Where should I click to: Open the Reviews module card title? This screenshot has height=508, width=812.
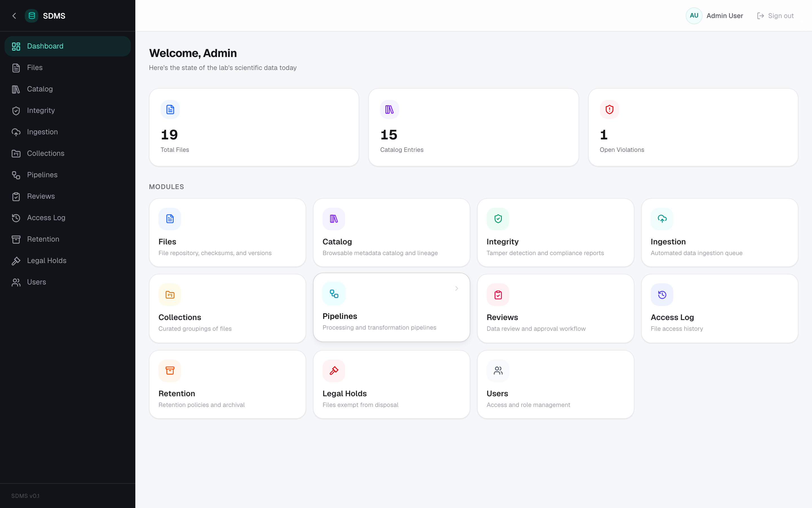[x=502, y=317]
